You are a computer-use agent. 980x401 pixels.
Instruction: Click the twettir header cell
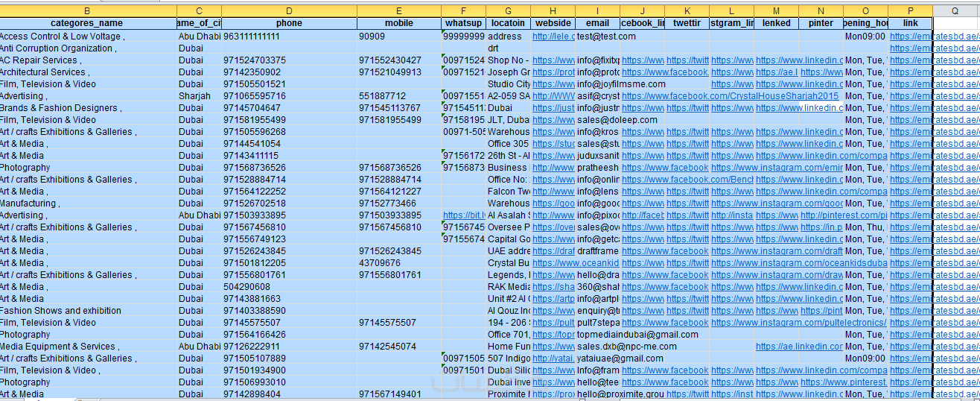pos(687,23)
